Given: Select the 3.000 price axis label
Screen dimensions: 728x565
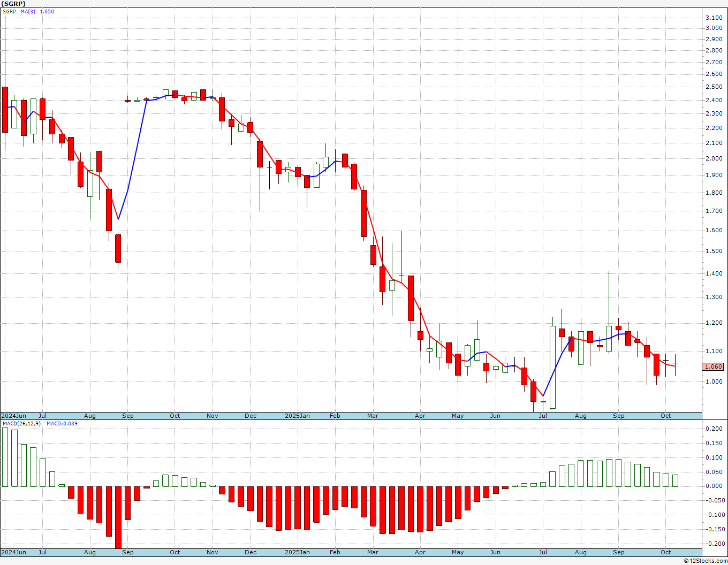Looking at the screenshot, I should pyautogui.click(x=714, y=28).
